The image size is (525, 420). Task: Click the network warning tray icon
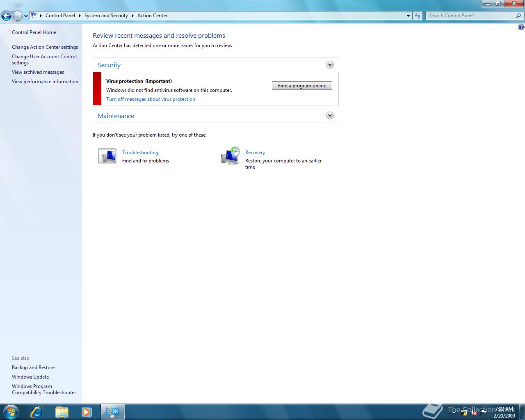click(x=464, y=413)
